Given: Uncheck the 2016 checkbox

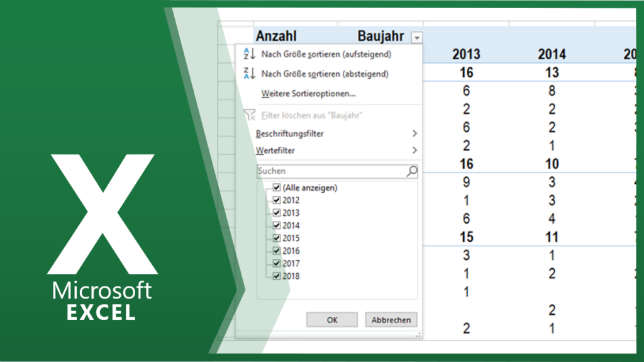Looking at the screenshot, I should click(277, 251).
